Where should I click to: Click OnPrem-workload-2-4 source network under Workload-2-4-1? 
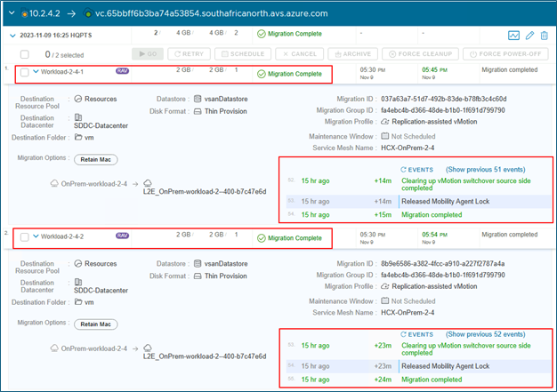point(93,184)
